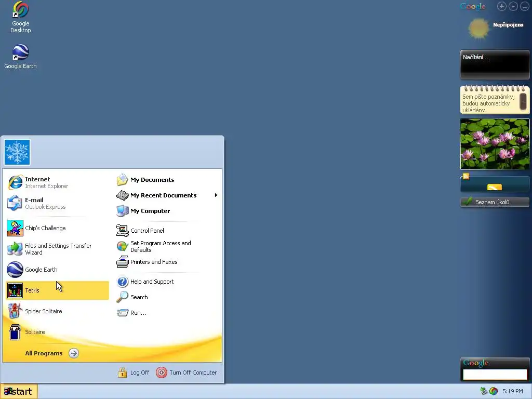Click the Google Earth icon in Start menu
The image size is (532, 399).
click(x=15, y=270)
